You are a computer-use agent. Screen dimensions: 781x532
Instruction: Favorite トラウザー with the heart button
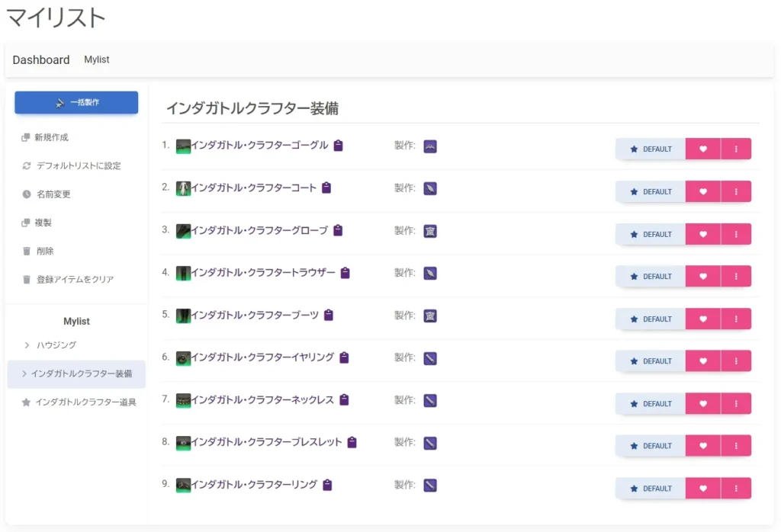(x=702, y=276)
